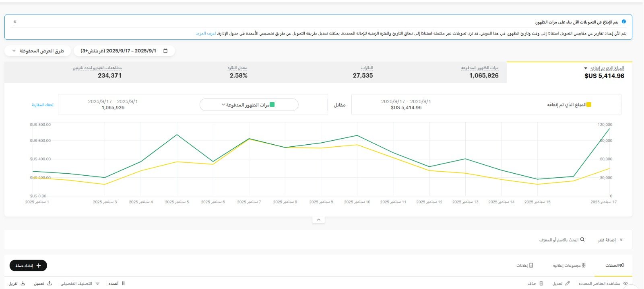This screenshot has height=289, width=644.
Task: Click the columns icon 'أعمدة'
Action: pyautogui.click(x=124, y=283)
